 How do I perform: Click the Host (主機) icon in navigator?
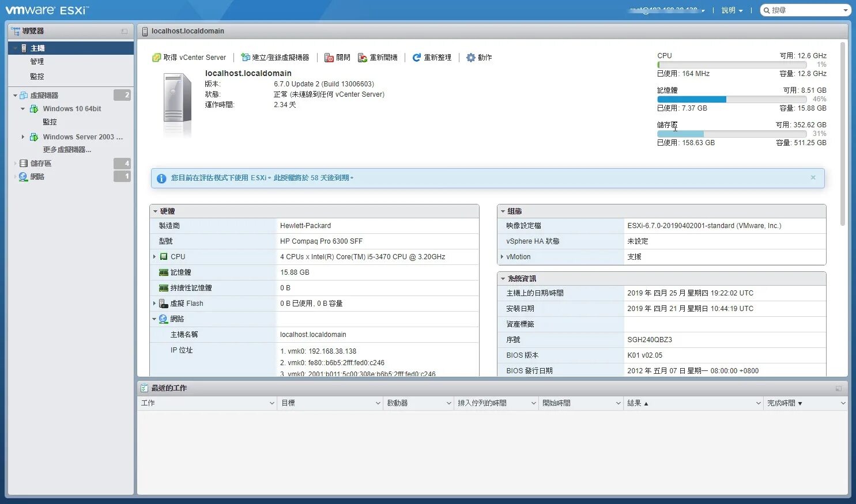tap(24, 48)
